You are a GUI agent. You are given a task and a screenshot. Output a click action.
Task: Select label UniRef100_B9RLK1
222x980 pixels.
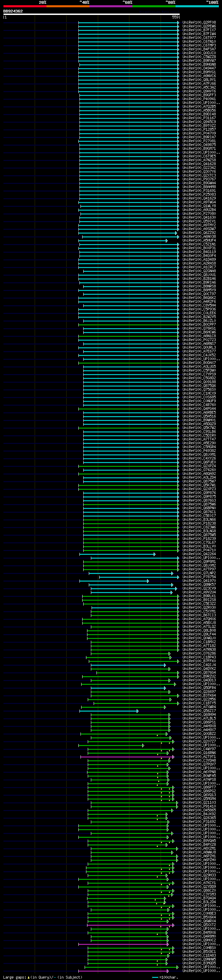pyautogui.click(x=199, y=596)
